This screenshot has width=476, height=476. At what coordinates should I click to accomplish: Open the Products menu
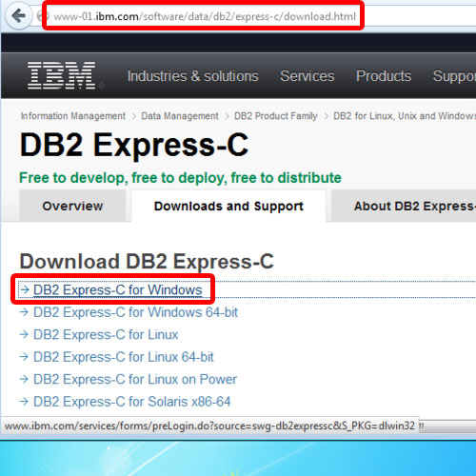click(x=384, y=76)
